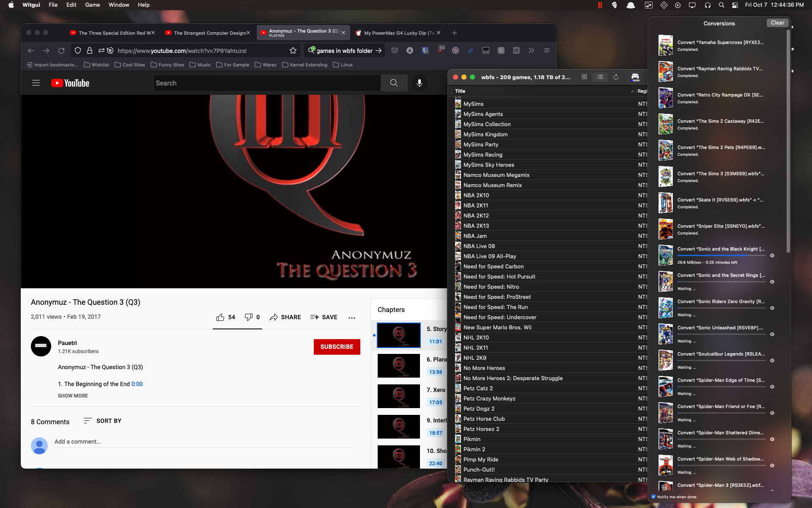Sort games by Title column header
Image resolution: width=812 pixels, height=508 pixels.
click(460, 91)
